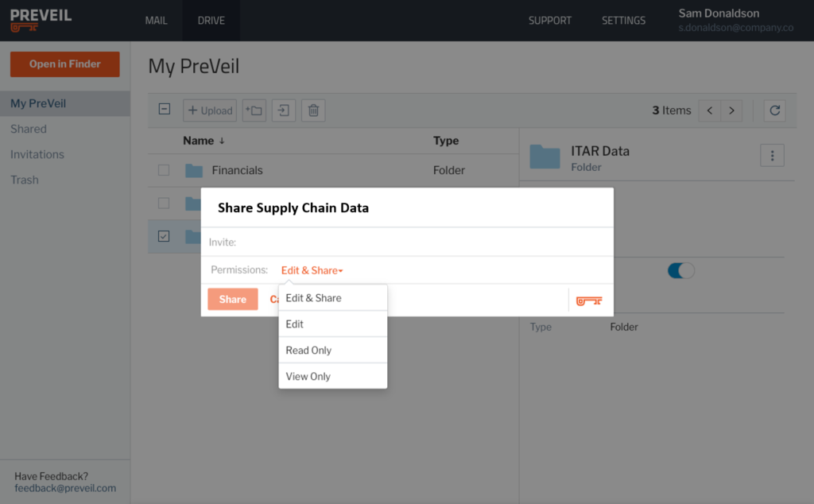814x504 pixels.
Task: Refresh the file list
Action: click(774, 110)
